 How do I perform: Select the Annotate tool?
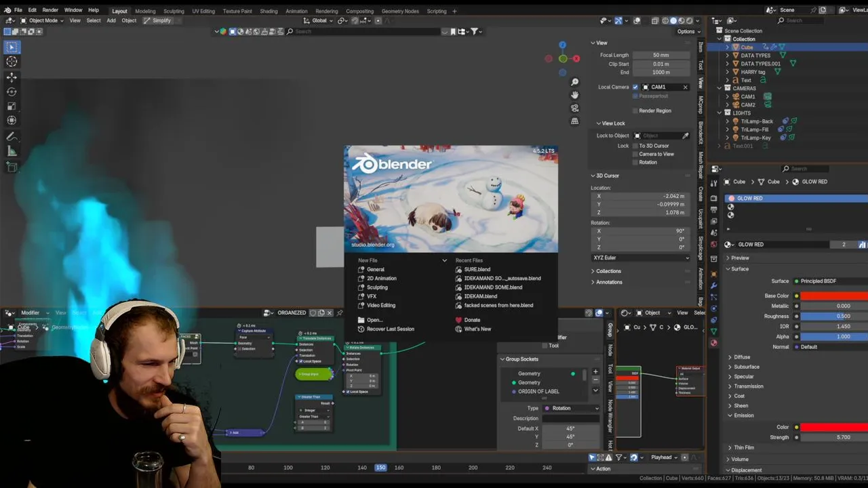(x=12, y=137)
